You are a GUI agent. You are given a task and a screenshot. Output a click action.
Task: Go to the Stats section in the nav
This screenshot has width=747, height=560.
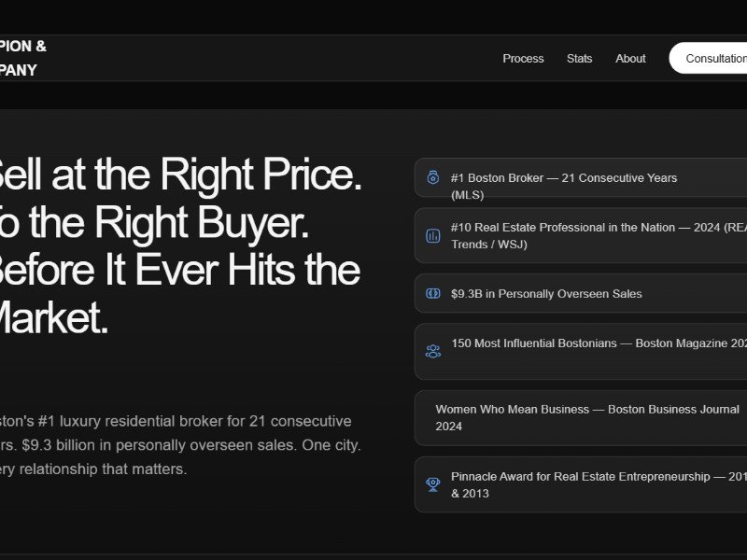coord(579,58)
